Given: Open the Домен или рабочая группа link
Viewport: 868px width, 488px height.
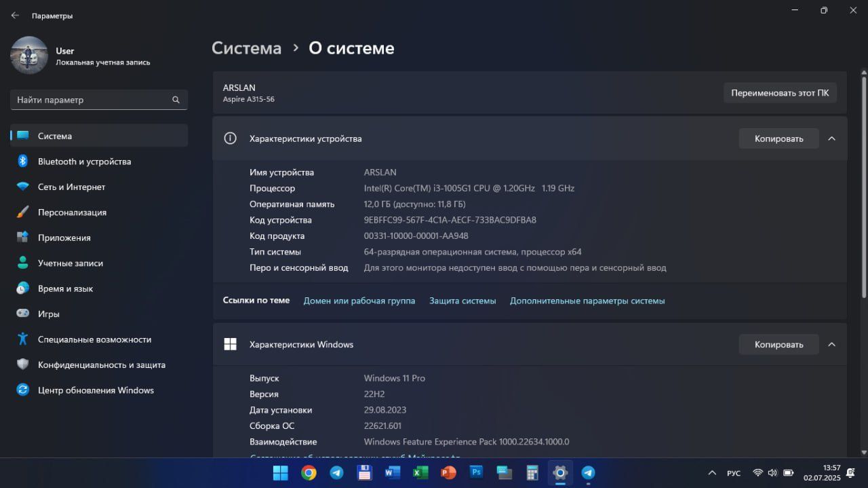Looking at the screenshot, I should pos(359,301).
